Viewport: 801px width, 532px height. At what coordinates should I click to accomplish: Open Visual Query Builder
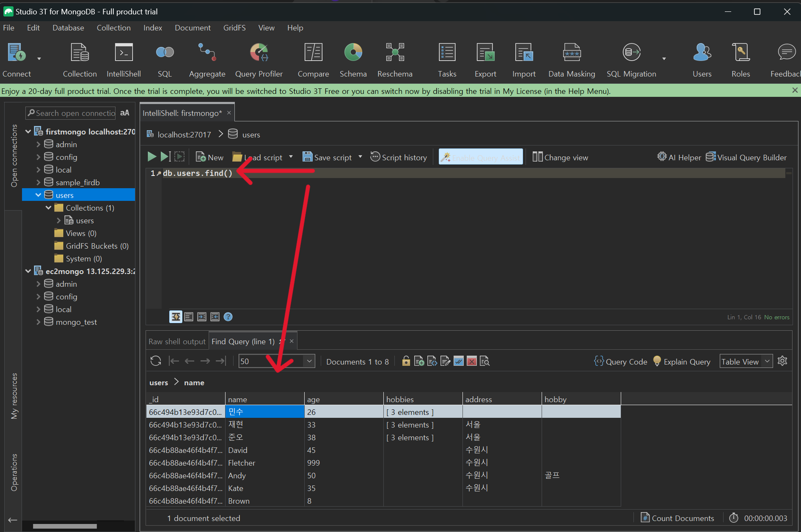click(x=746, y=157)
